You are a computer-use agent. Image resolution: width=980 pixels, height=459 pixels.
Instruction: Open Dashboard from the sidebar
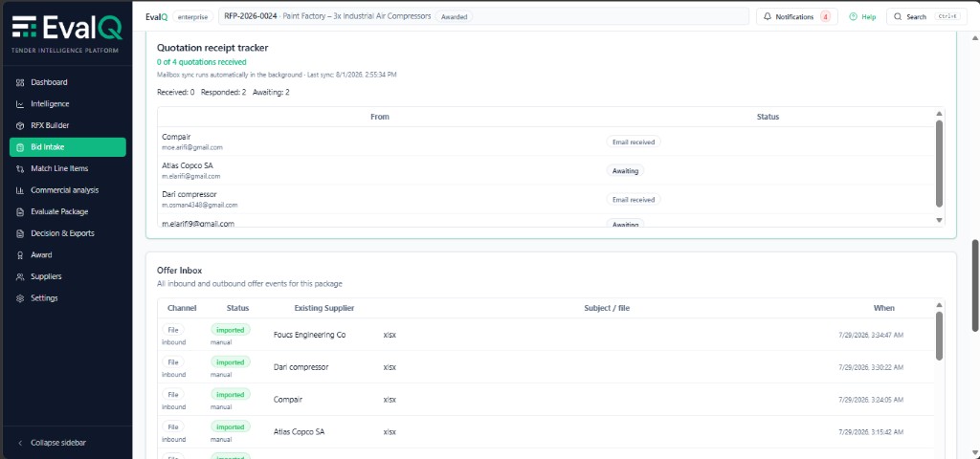pyautogui.click(x=67, y=82)
